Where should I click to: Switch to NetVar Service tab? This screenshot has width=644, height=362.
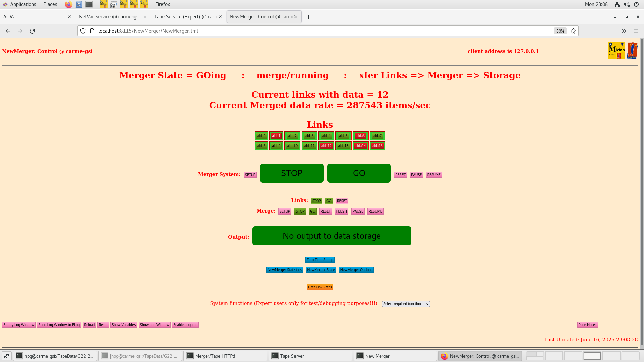pyautogui.click(x=109, y=17)
